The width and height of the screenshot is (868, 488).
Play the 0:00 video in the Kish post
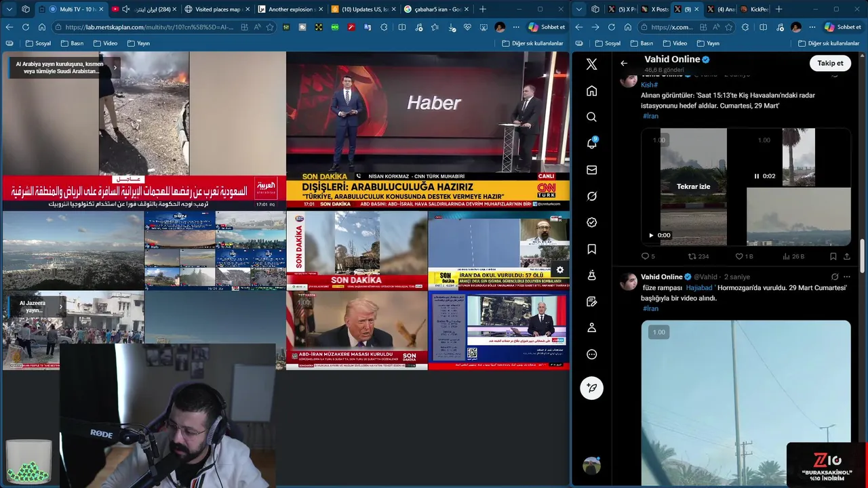coord(652,235)
